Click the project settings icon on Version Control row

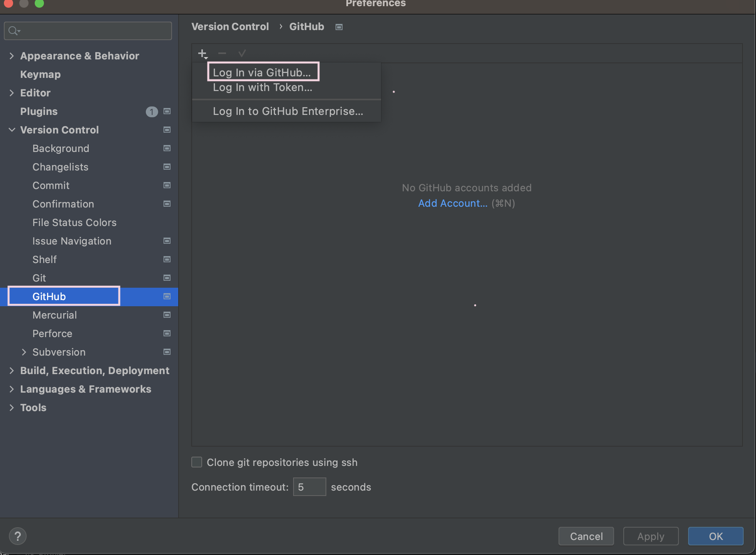tap(167, 130)
